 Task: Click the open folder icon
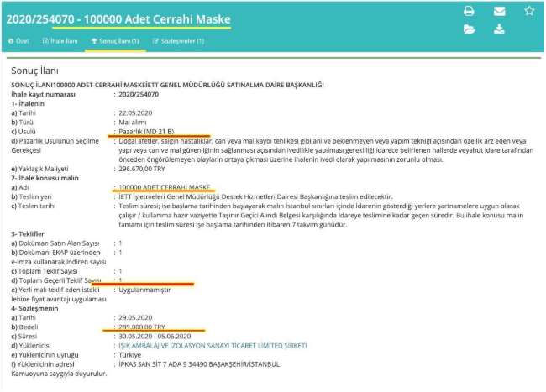470,29
